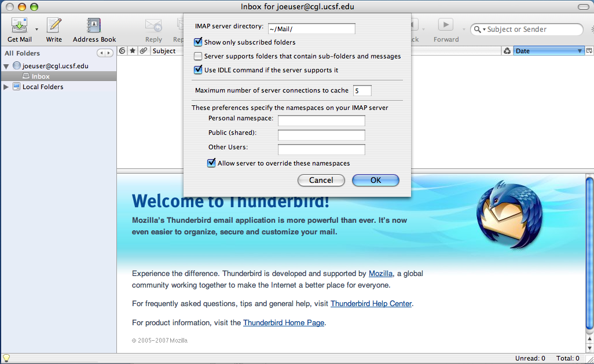
Task: Click the lightbulb status bar icon
Action: pos(6,358)
